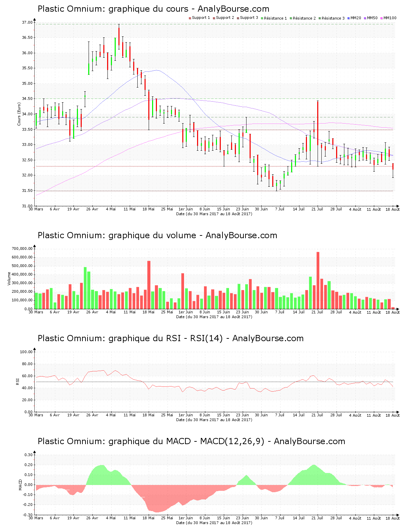Click '4 Mai' date under price chart
The width and height of the screenshot is (412, 532).
(x=111, y=209)
